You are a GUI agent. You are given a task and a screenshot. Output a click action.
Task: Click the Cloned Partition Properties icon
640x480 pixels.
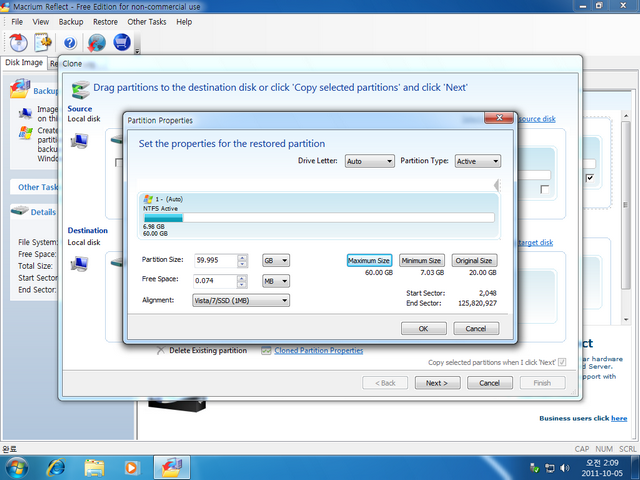click(x=266, y=351)
